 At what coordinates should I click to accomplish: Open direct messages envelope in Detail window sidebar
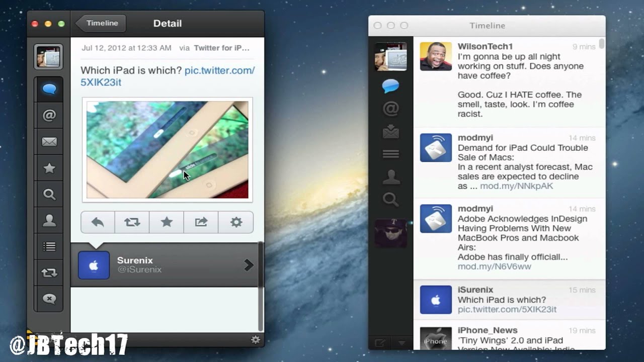[49, 142]
